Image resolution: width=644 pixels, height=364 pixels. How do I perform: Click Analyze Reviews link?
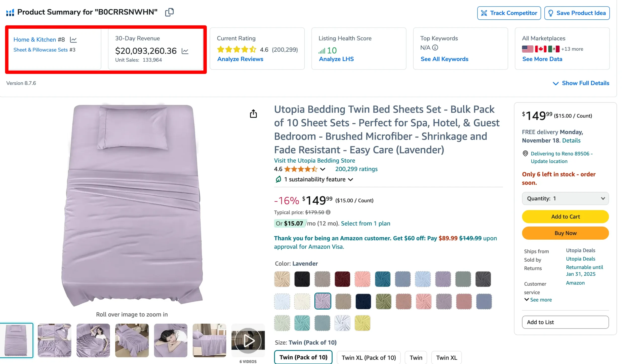point(240,59)
